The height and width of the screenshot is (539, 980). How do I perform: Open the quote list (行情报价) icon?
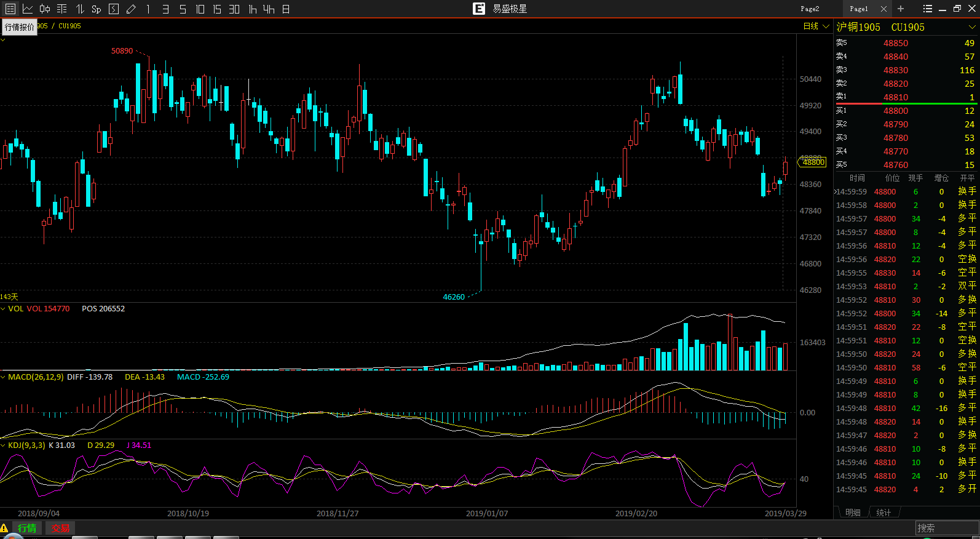click(10, 9)
